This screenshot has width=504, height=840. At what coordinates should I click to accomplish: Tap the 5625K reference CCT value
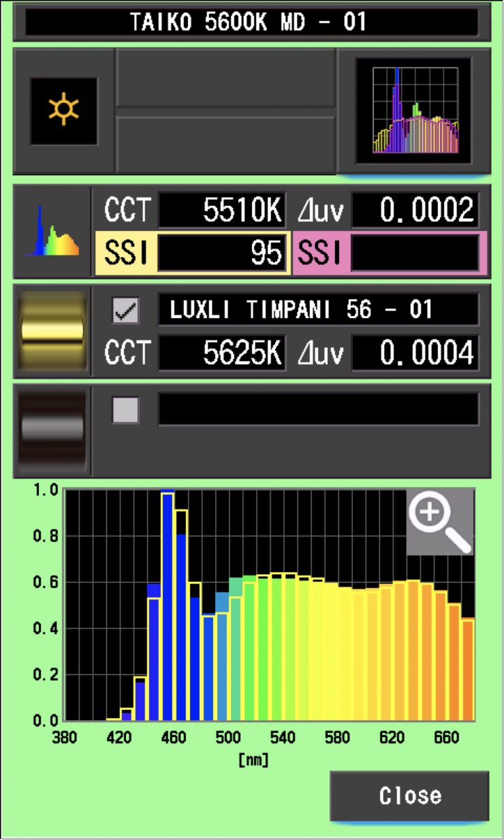[x=221, y=352]
